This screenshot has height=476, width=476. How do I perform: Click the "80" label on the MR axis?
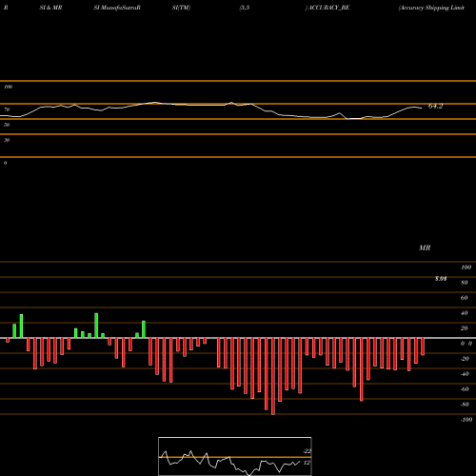coord(465,283)
